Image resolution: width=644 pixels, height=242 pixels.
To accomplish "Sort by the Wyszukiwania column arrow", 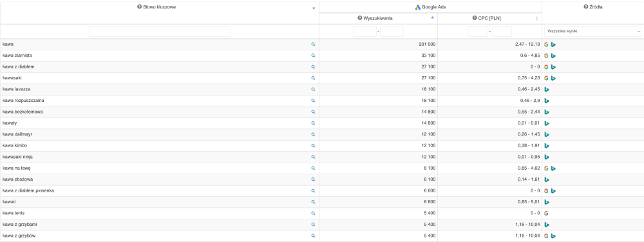I will tap(432, 17).
